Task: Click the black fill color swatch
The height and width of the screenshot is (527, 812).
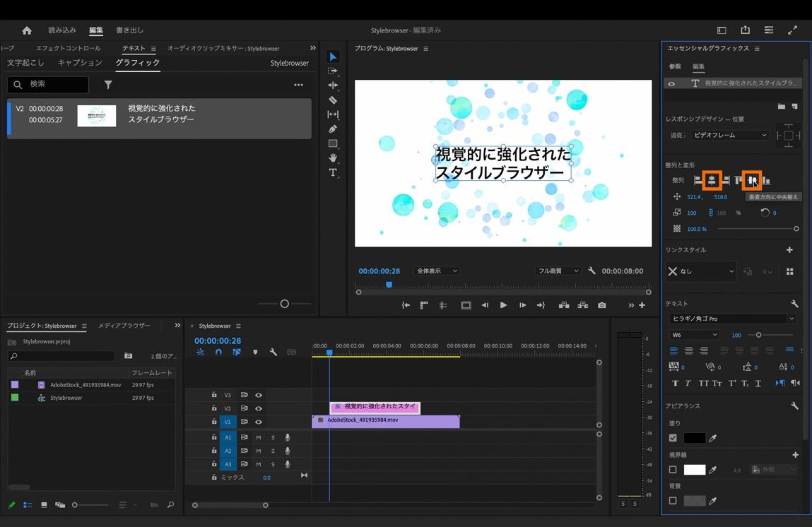Action: point(694,438)
